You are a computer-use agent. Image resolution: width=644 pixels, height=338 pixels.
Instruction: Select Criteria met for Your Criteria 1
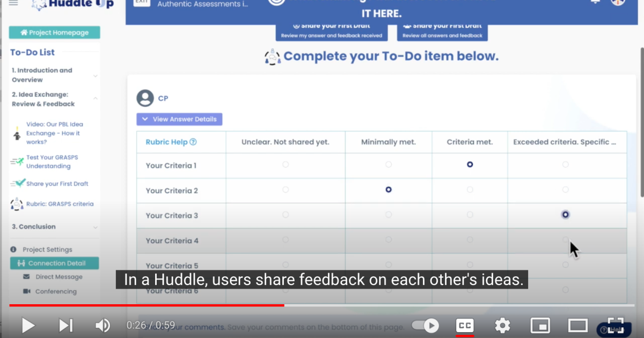tap(470, 164)
